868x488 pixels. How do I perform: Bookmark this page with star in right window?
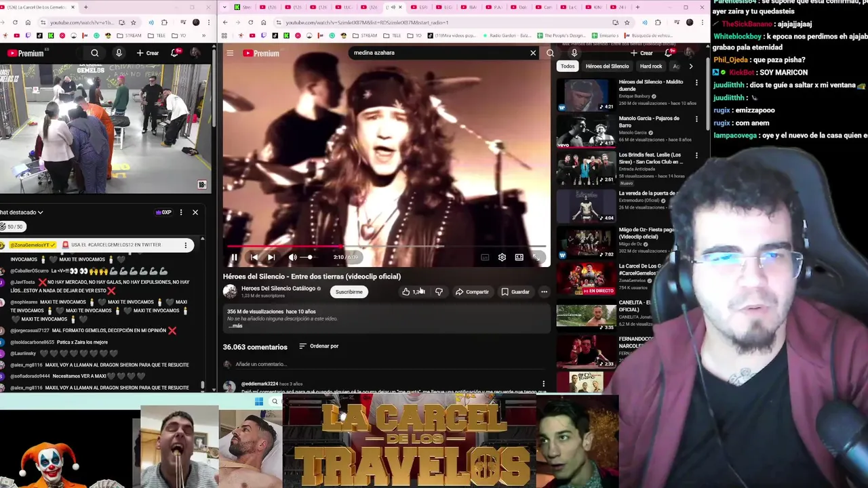(627, 22)
